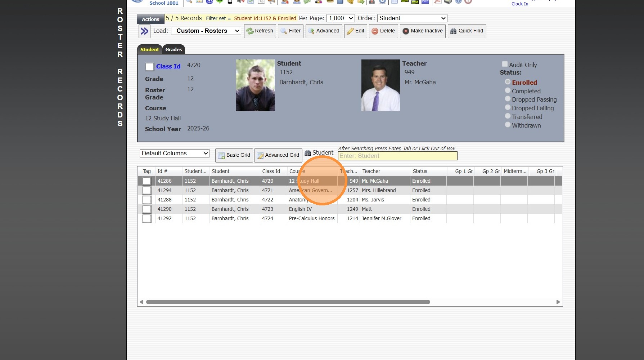Tag the roster row with Id 41294
644x360 pixels.
[x=147, y=190]
